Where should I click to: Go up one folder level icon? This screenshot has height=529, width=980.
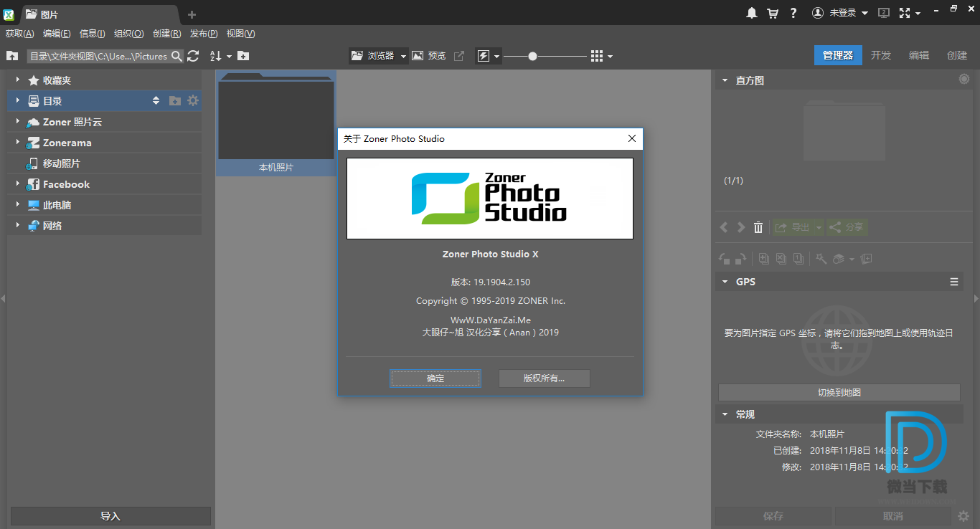coord(12,56)
